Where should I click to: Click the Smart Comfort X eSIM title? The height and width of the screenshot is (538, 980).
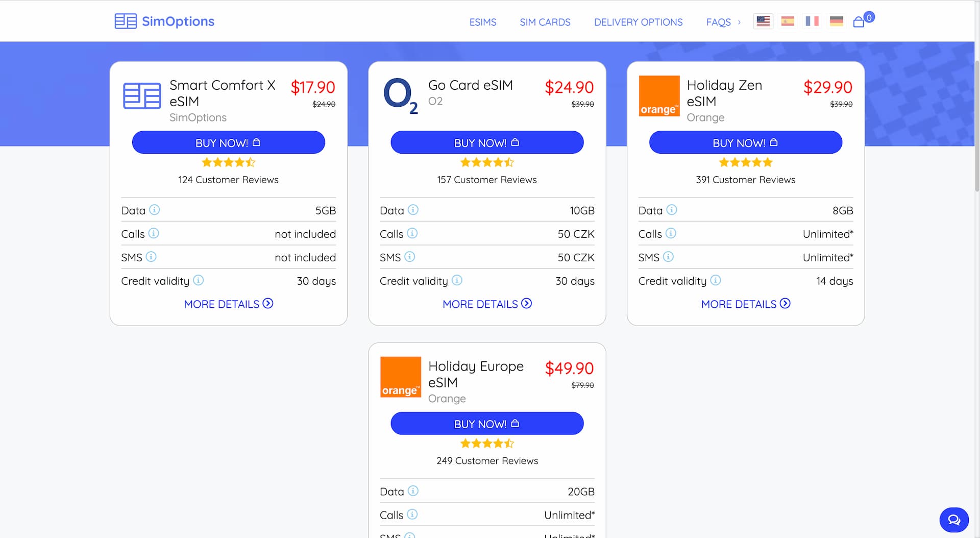pyautogui.click(x=223, y=93)
